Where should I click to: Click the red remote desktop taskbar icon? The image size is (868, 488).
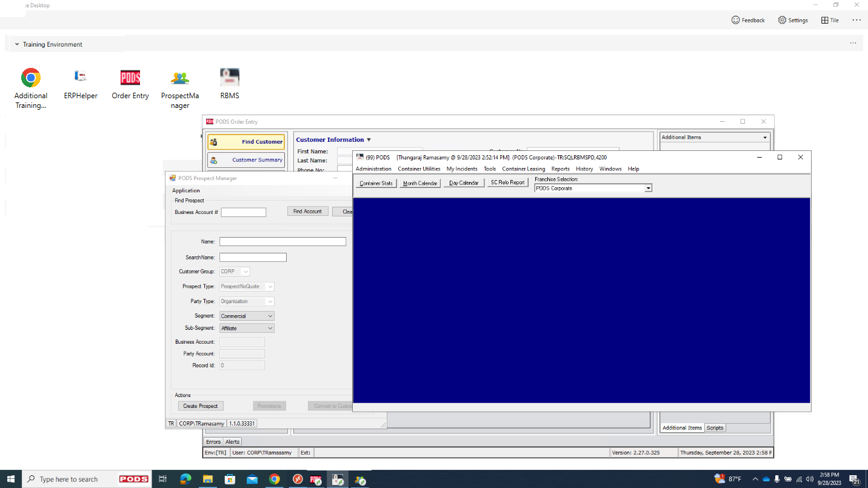click(297, 479)
